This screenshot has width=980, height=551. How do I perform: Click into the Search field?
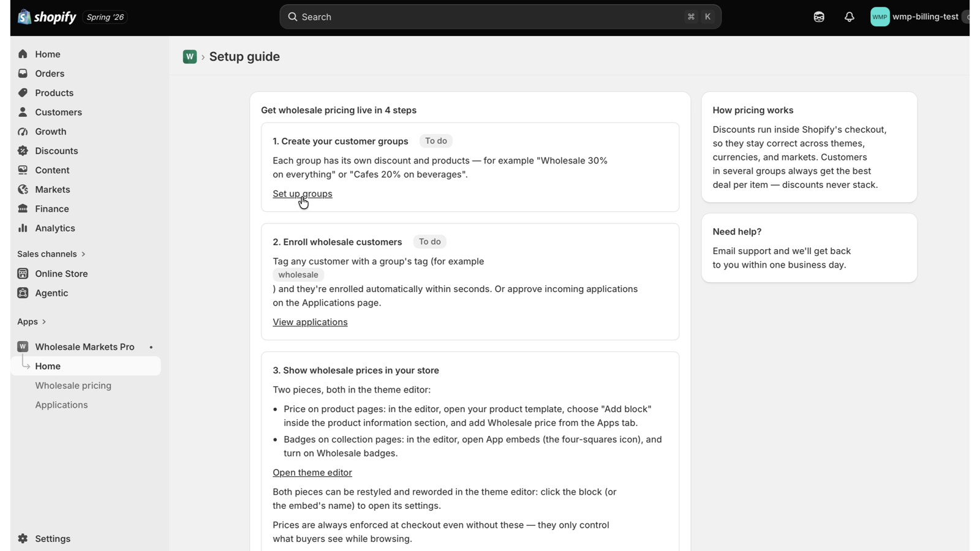coord(500,17)
